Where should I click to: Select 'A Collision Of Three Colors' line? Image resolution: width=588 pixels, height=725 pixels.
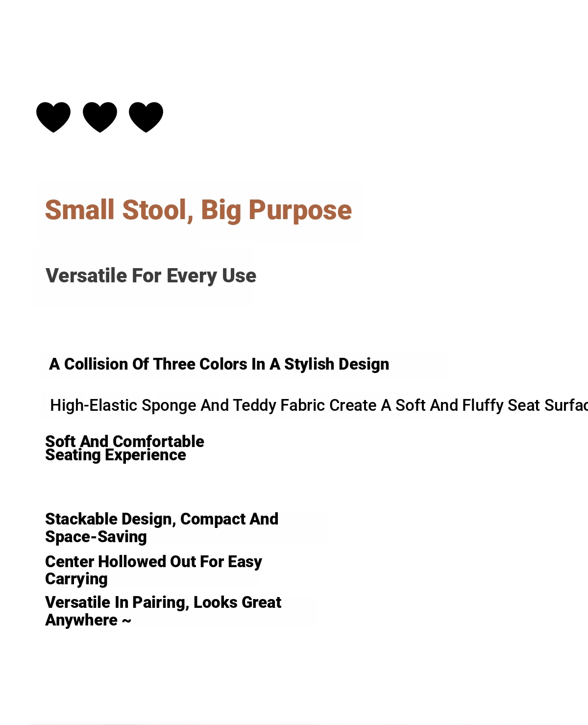click(219, 364)
